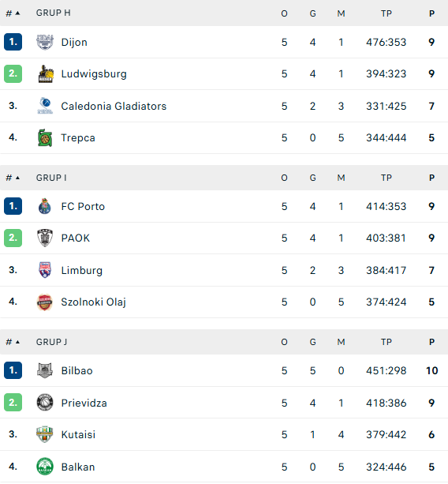The image size is (448, 484).
Task: Open the Szolnoki Olaj badge icon
Action: tap(45, 302)
